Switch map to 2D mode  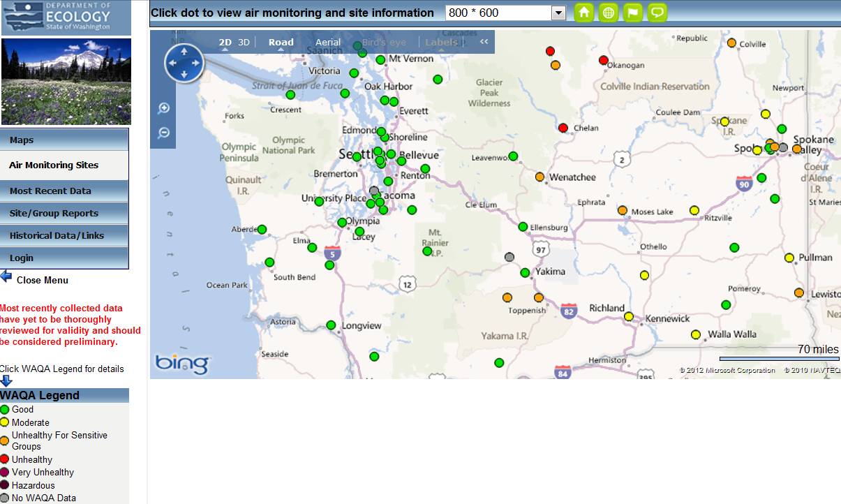[x=225, y=43]
